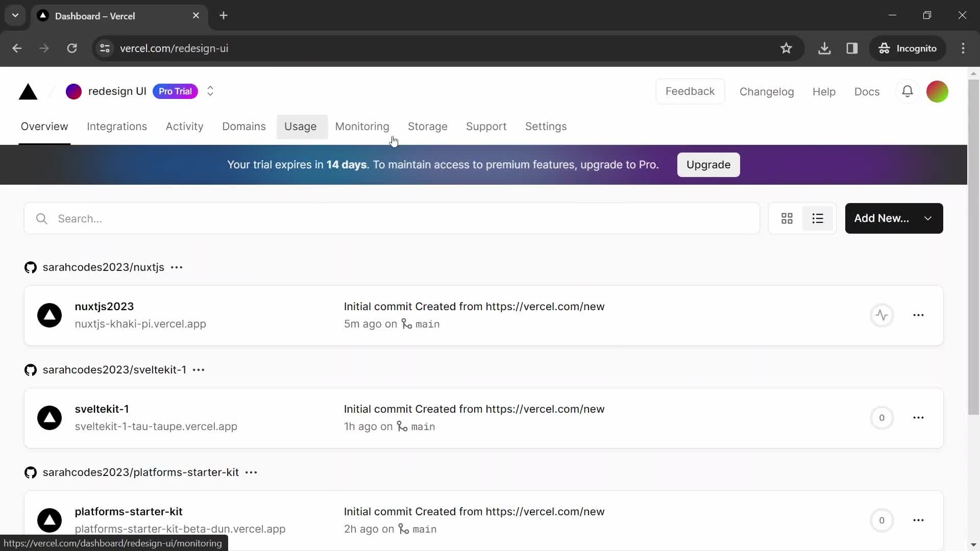Click the sarahcodes2023/nuxtjs GitHub icon

[30, 267]
